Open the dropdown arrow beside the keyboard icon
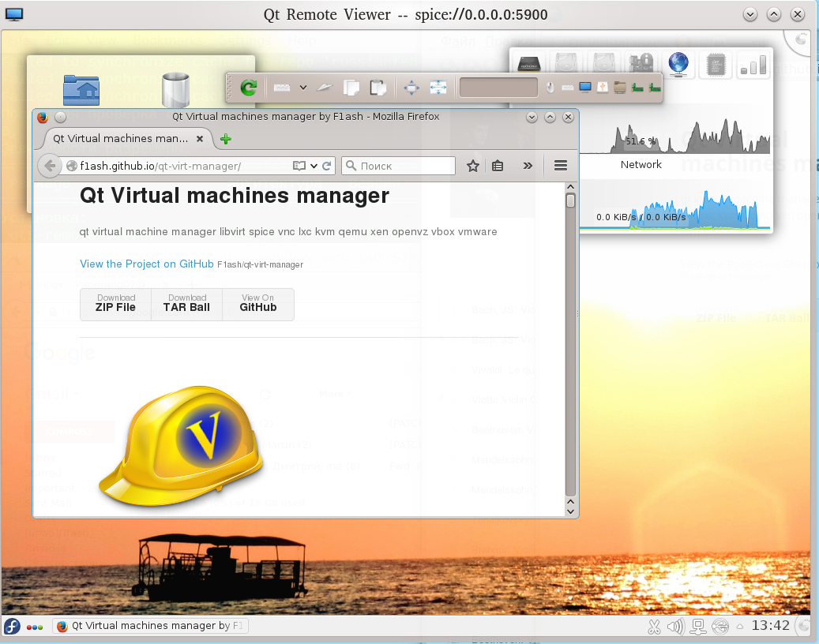This screenshot has height=644, width=819. 303,88
